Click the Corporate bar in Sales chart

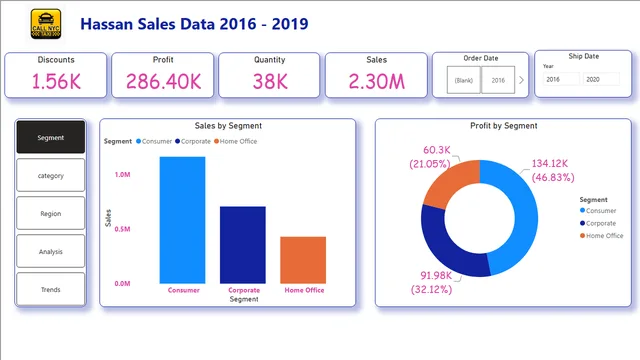pos(243,245)
